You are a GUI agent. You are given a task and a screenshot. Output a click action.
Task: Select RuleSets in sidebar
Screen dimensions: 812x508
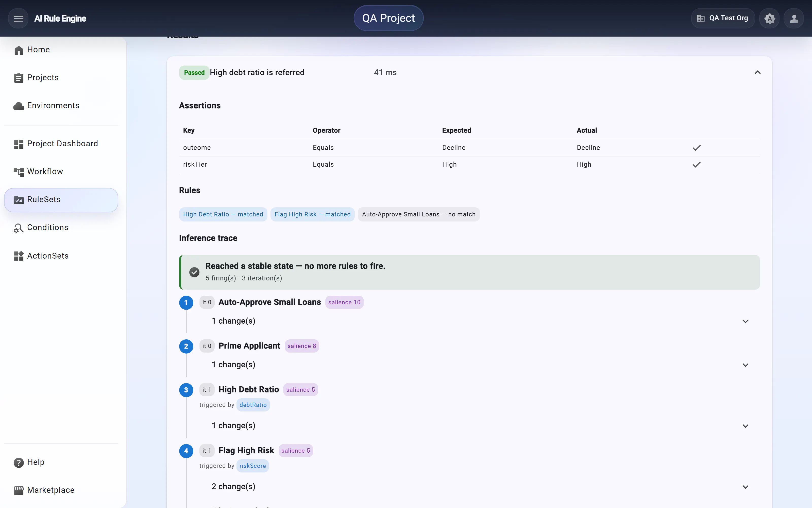point(61,200)
